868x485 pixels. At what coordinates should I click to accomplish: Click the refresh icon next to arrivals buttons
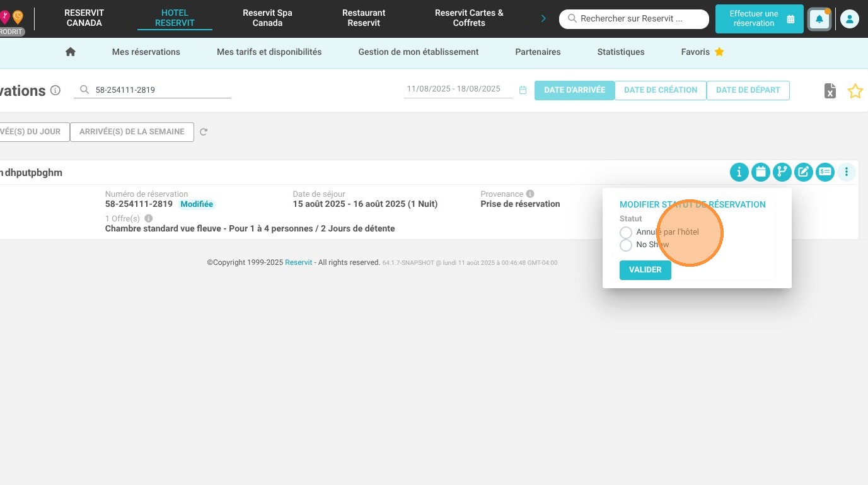pos(204,132)
